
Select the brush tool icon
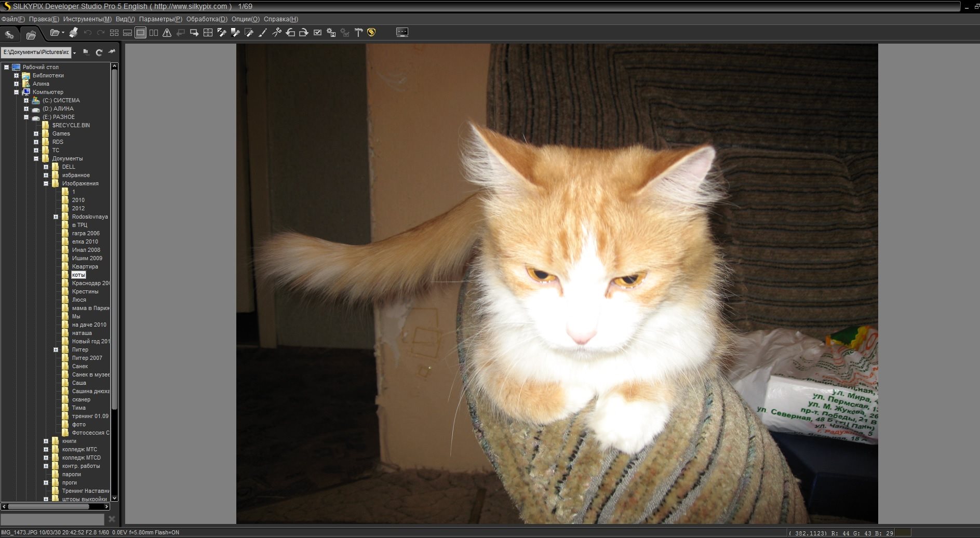pos(263,33)
